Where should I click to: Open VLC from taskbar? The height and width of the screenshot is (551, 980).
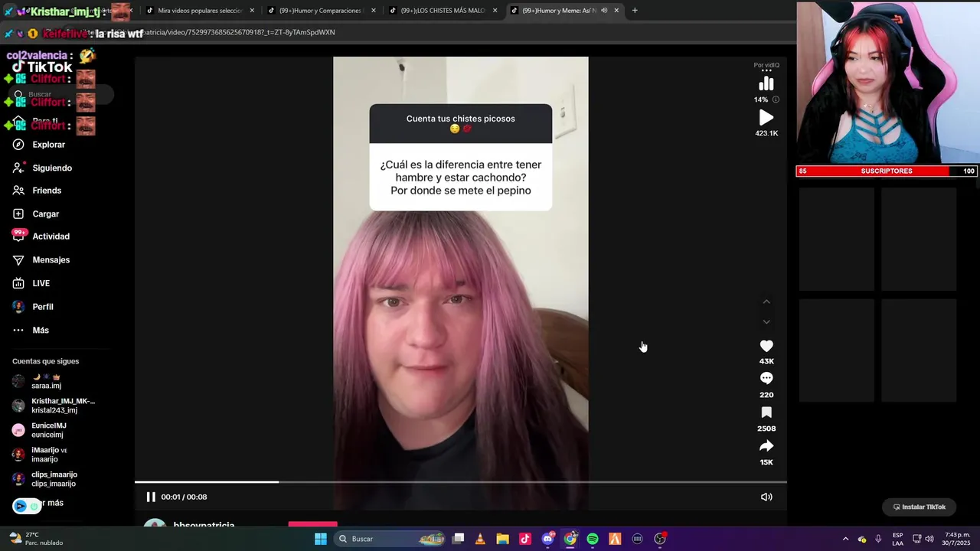480,539
